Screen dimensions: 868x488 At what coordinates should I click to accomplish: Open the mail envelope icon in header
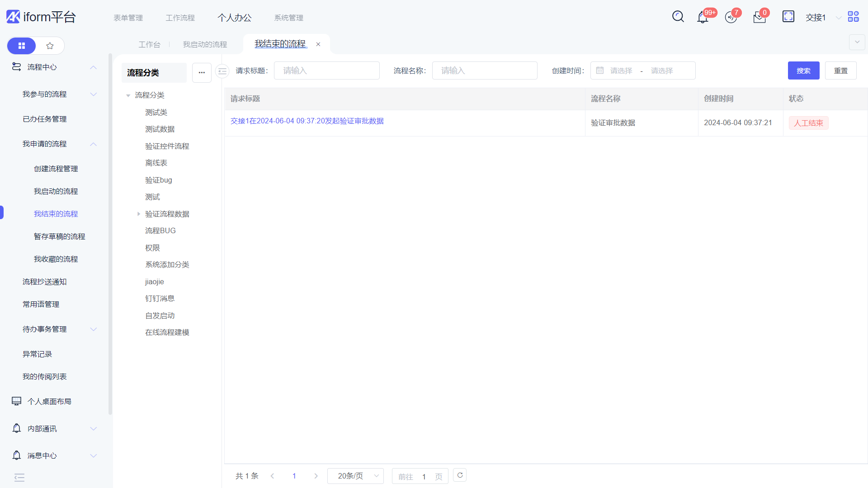[x=759, y=18]
